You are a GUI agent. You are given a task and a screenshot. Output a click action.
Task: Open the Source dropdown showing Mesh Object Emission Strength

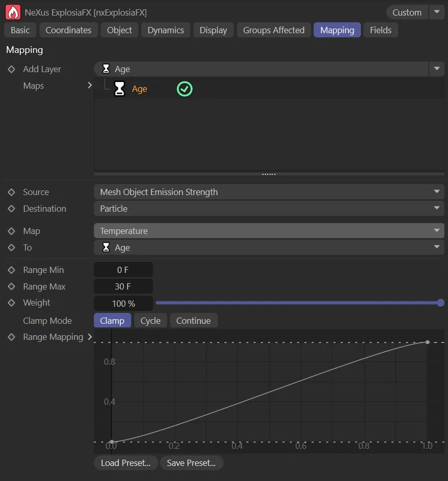click(x=269, y=192)
